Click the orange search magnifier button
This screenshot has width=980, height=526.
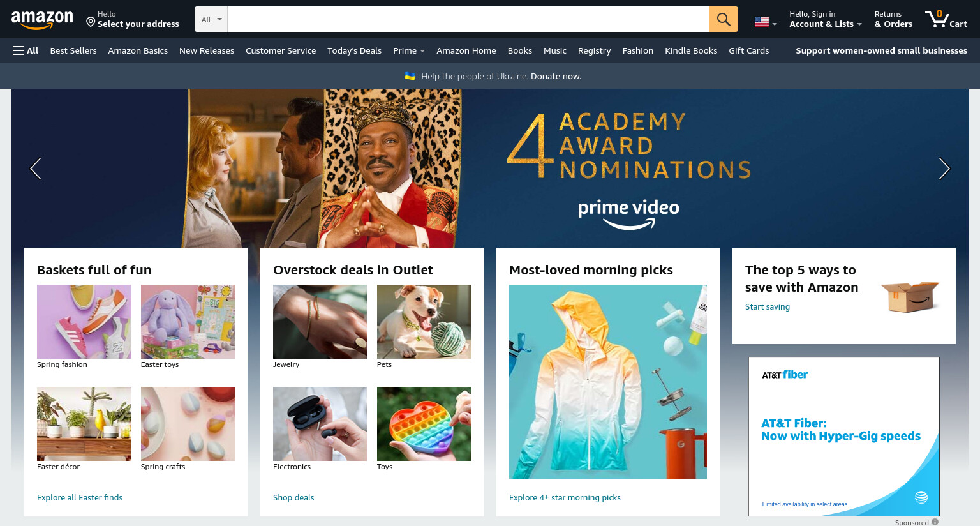[x=724, y=19]
